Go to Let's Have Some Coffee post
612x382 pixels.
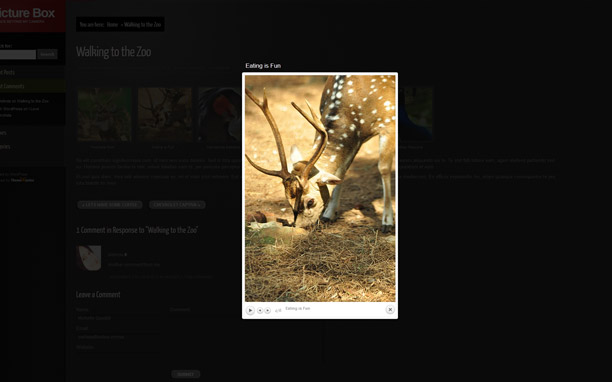[x=110, y=204]
